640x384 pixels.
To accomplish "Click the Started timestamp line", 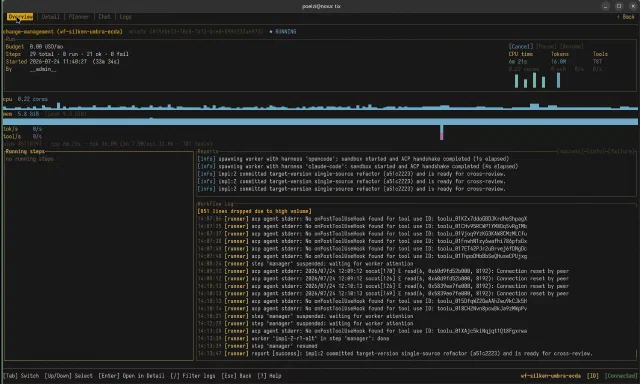I will (x=62, y=62).
